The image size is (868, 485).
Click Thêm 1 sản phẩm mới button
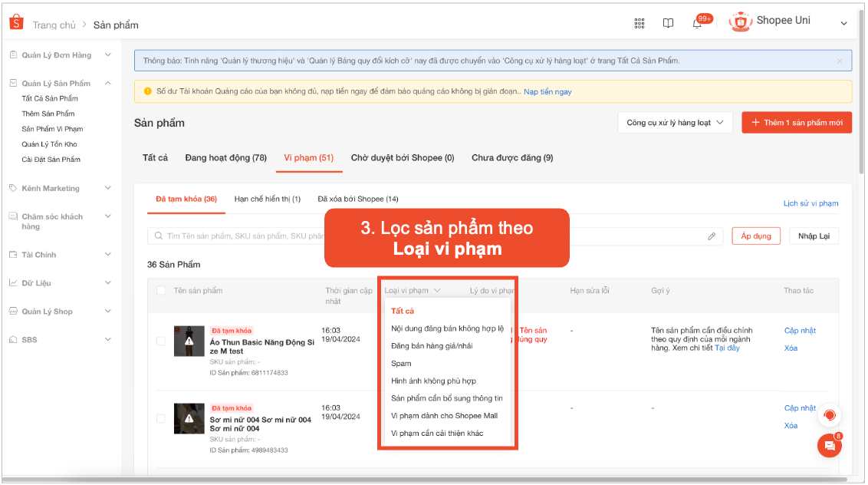click(796, 123)
